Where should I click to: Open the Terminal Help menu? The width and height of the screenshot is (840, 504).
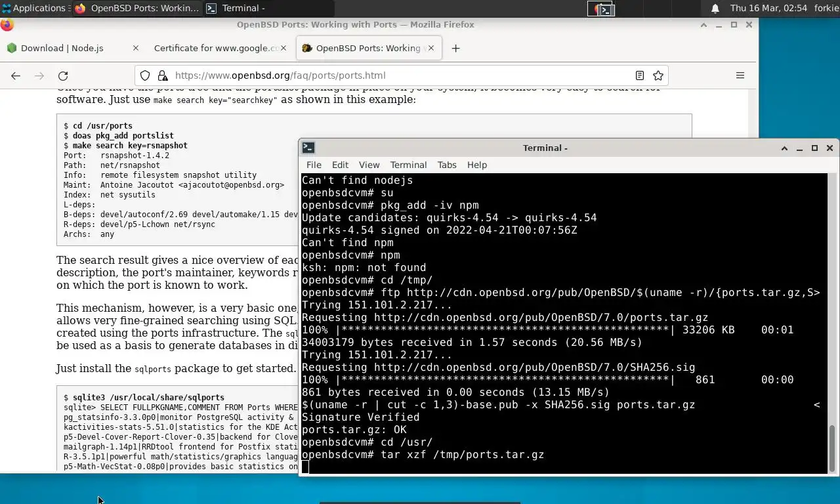pos(477,165)
